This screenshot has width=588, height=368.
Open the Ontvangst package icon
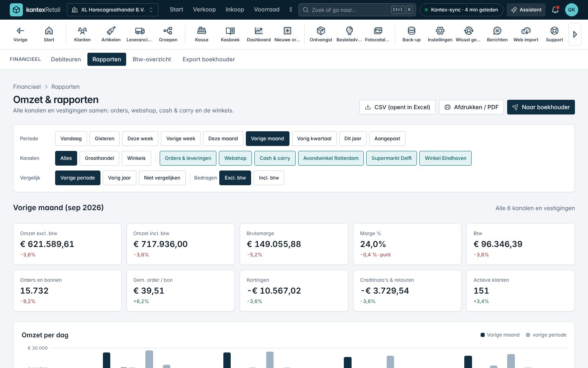(x=321, y=34)
